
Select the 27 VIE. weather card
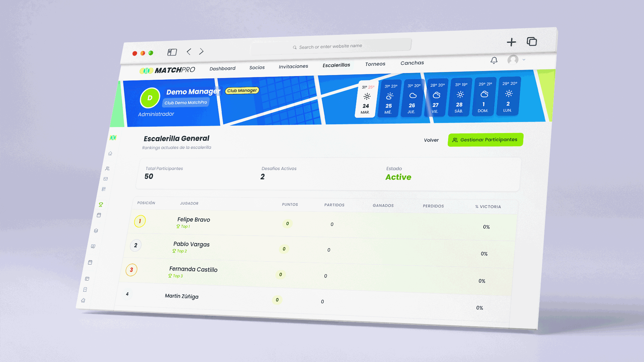click(436, 98)
